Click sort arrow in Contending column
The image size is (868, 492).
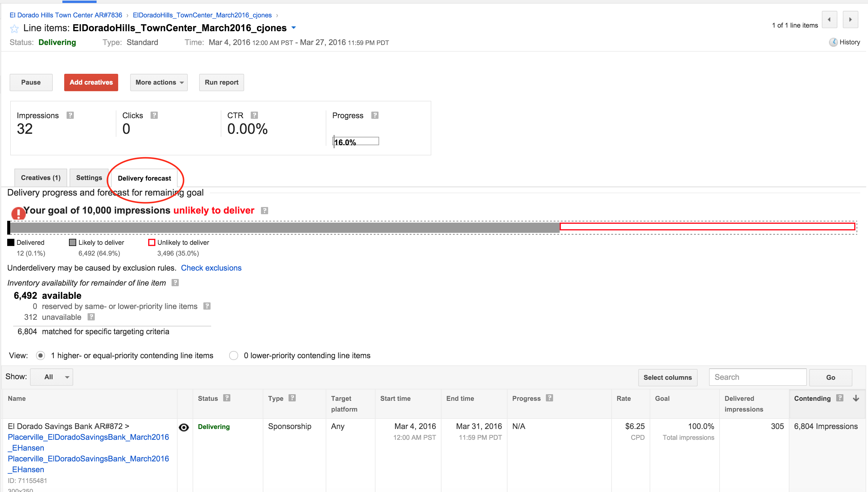click(856, 398)
